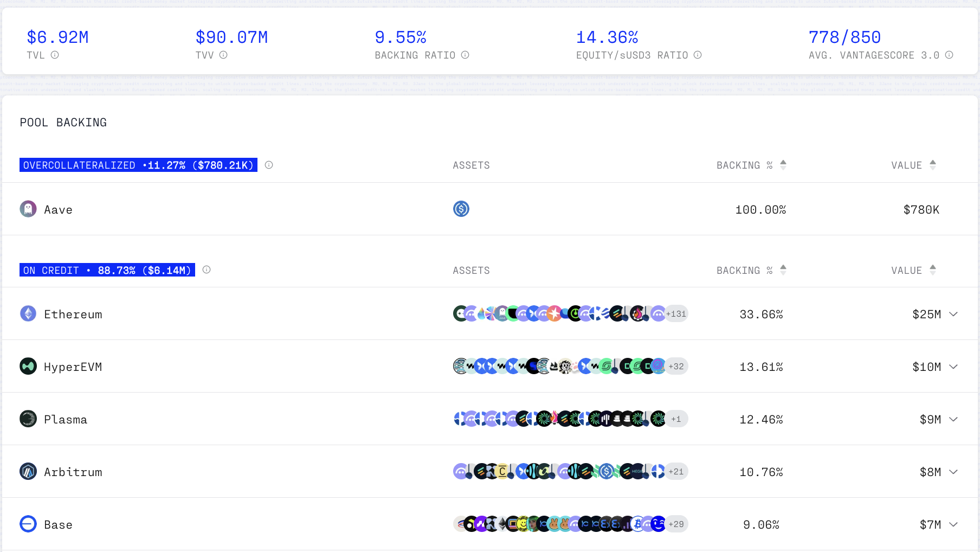Click the USDC asset icon in Aave row

461,209
